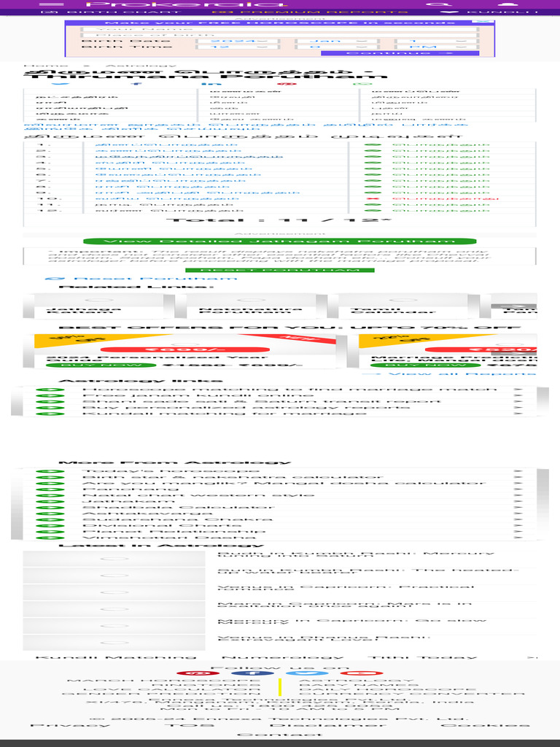The image size is (560, 747).
Task: Share page via Pinterest icon under title
Action: tap(286, 84)
